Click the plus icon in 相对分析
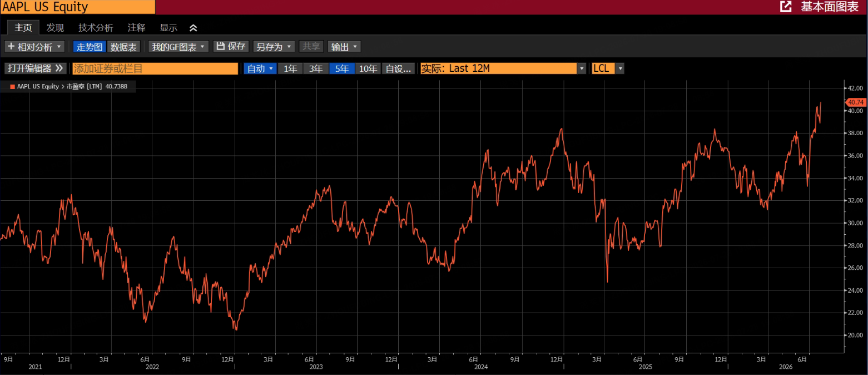This screenshot has width=868, height=375. tap(11, 47)
